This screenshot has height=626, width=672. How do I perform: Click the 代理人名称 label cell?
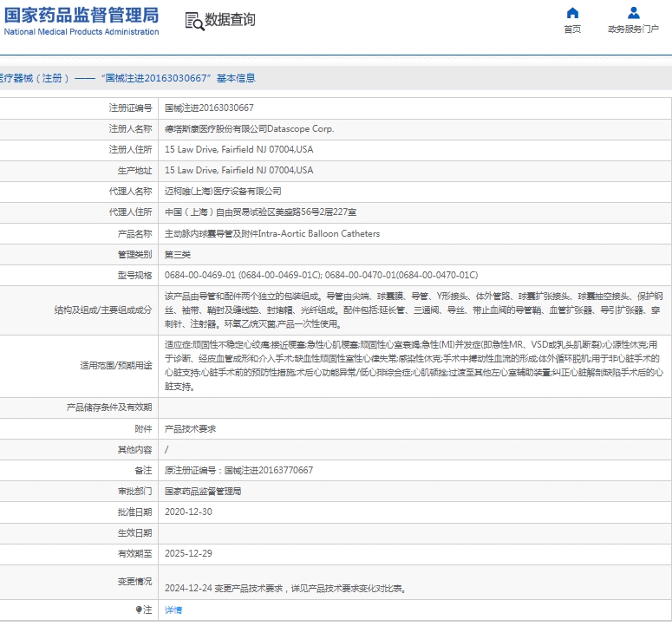tap(130, 192)
